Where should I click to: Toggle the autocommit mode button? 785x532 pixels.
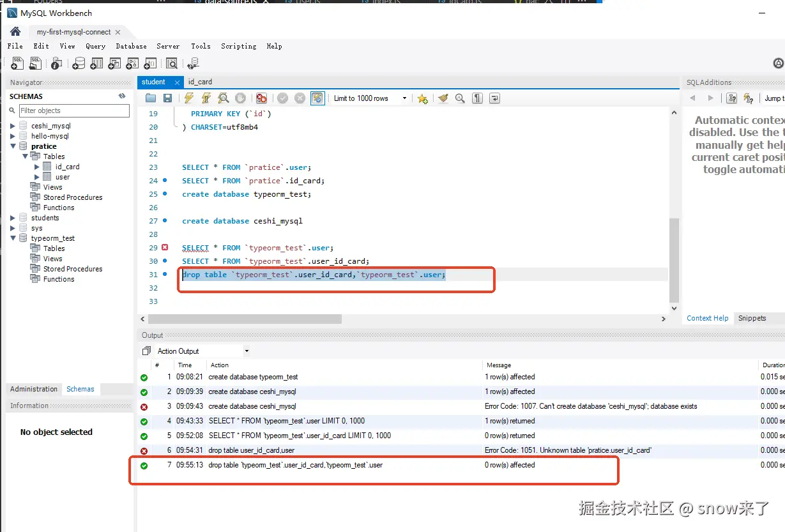pos(317,98)
